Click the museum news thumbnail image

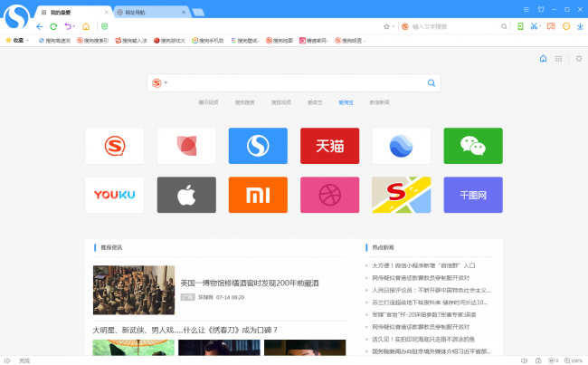[133, 290]
